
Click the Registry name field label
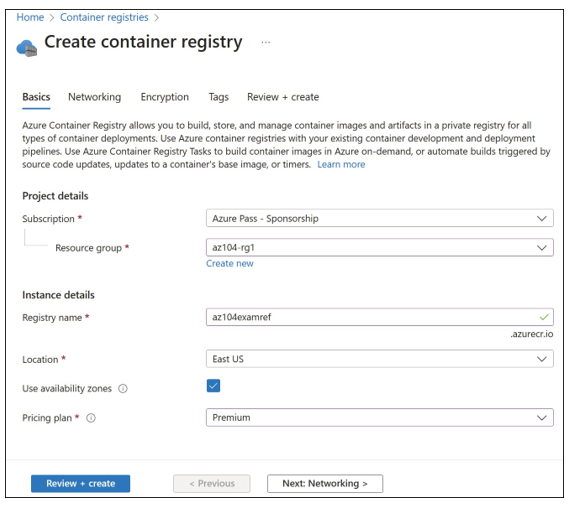pyautogui.click(x=52, y=317)
